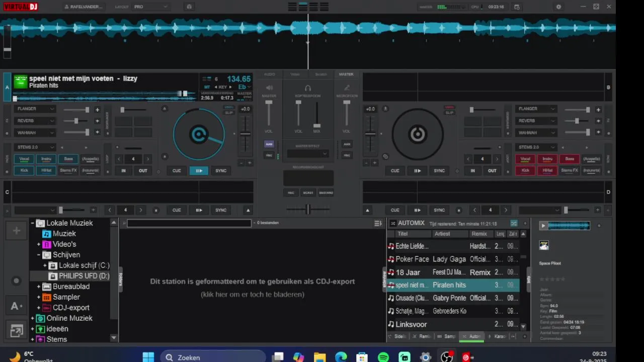Toggle the left AAN headphone cue button
The width and height of the screenshot is (644, 362).
click(x=269, y=144)
